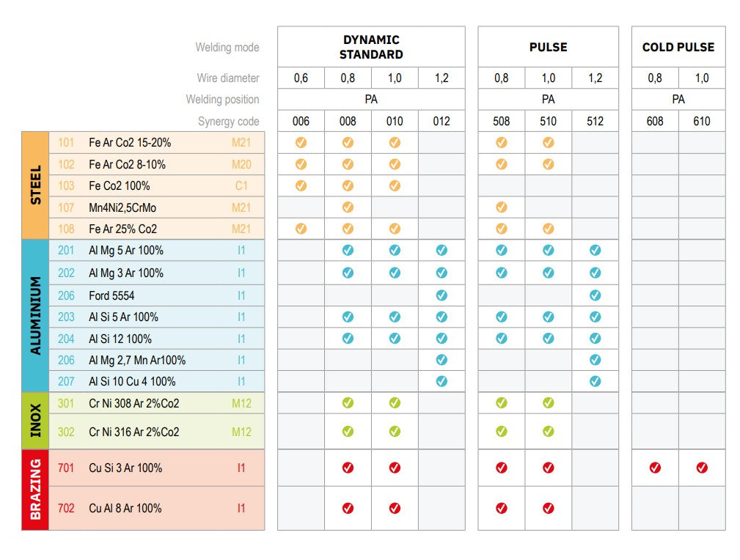Select the COLD PULSE welding mode header
The height and width of the screenshot is (560, 740).
tap(678, 47)
